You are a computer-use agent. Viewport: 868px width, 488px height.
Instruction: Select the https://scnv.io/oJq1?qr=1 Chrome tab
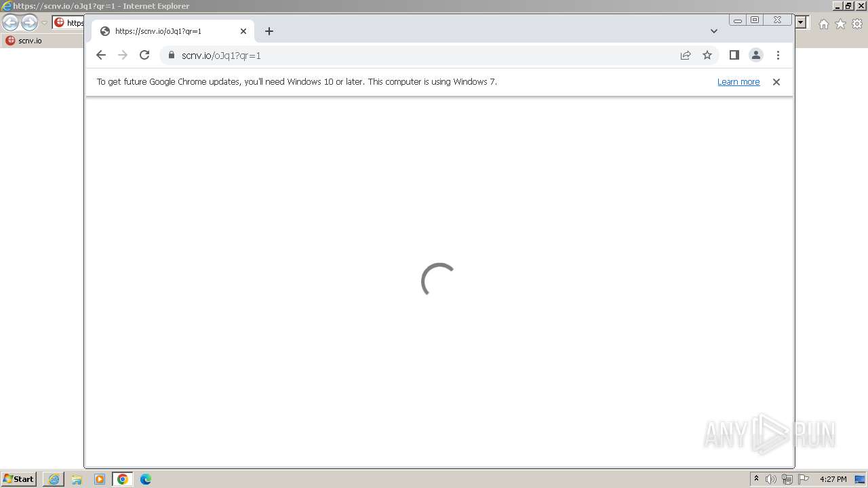point(173,31)
